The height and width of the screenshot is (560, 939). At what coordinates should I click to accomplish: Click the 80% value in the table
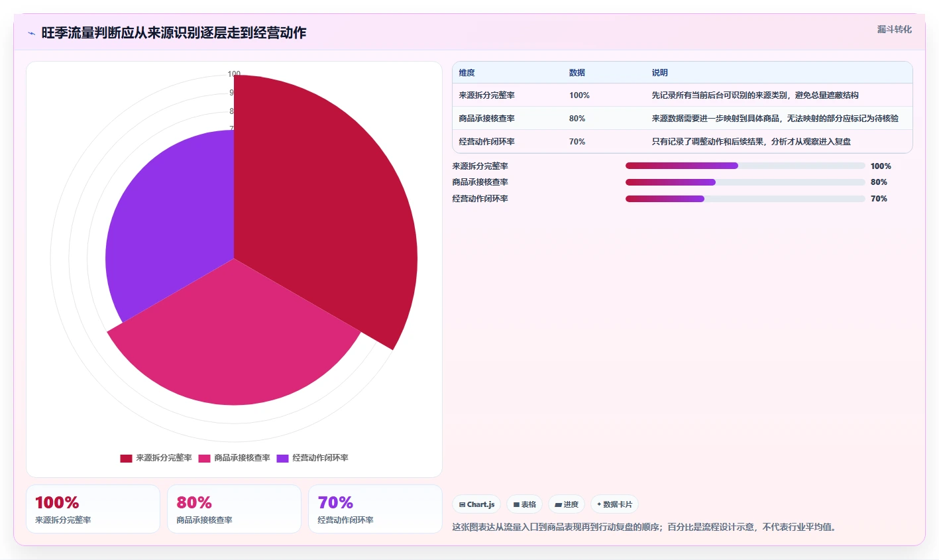click(x=577, y=119)
